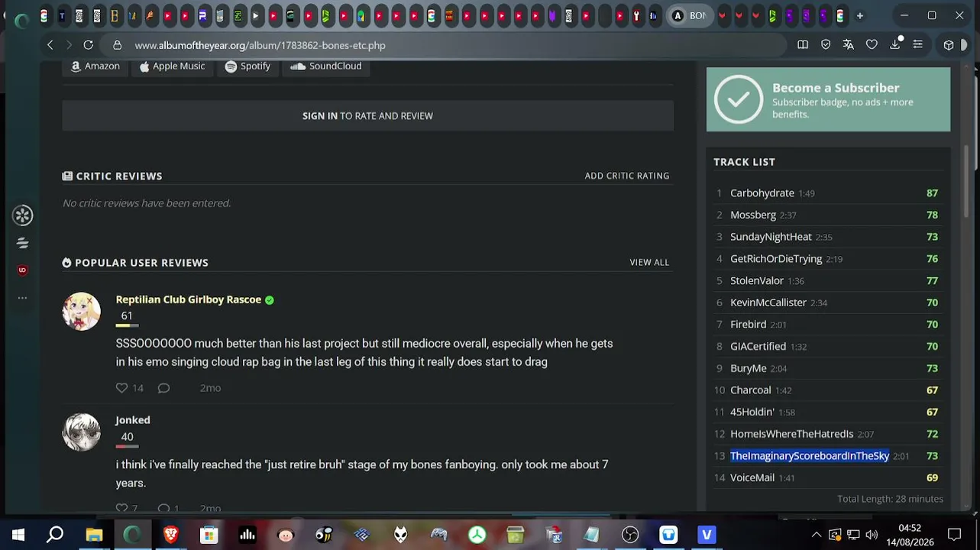Viewport: 980px width, 550px height.
Task: Open the GIACertified track
Action: (x=758, y=347)
